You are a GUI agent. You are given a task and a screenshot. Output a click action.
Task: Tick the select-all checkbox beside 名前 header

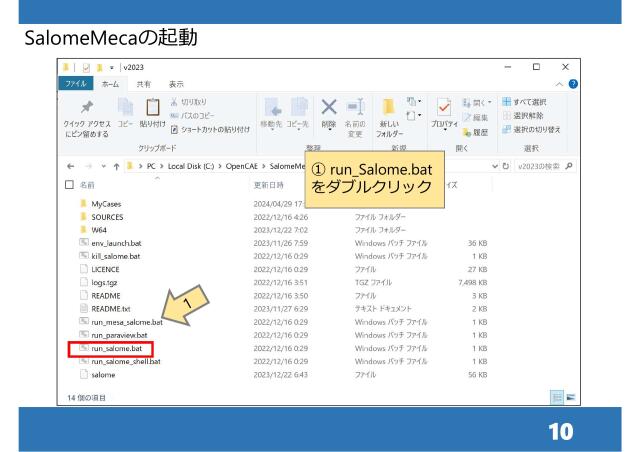[x=67, y=185]
